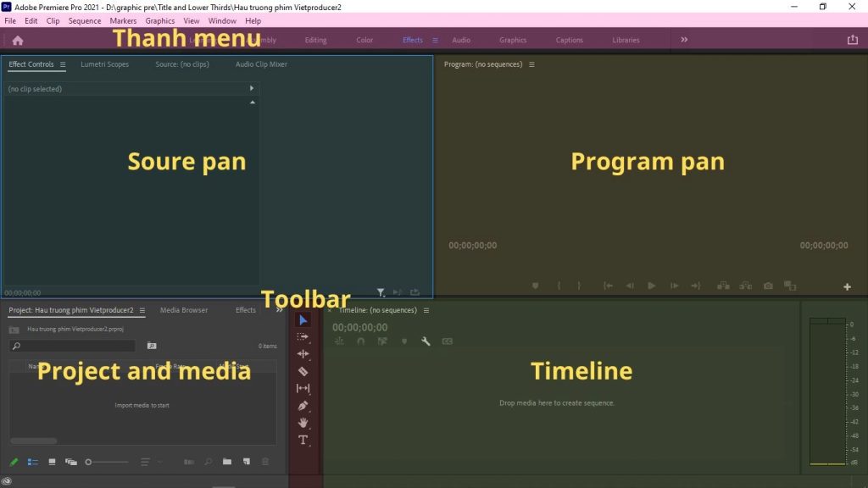Viewport: 868px width, 488px height.
Task: Select the Ripple Edit tool
Action: (x=303, y=354)
